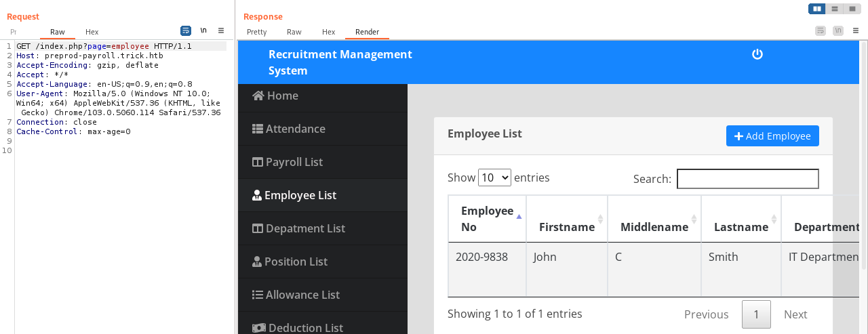868x334 pixels.
Task: Click the power logout icon
Action: [757, 54]
